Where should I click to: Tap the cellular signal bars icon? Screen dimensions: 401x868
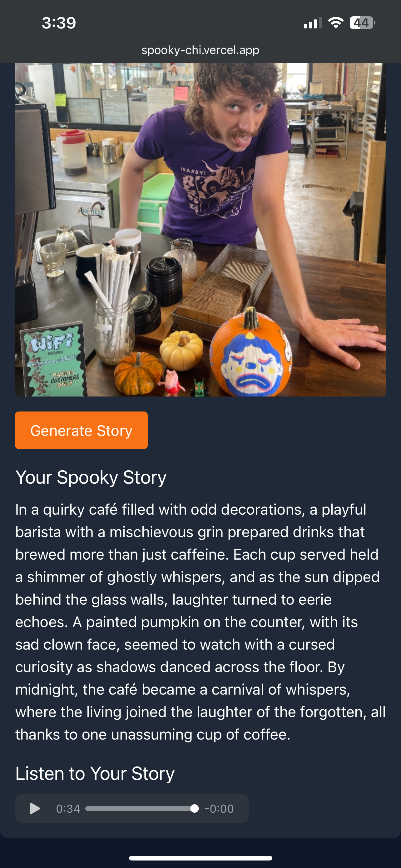(313, 23)
